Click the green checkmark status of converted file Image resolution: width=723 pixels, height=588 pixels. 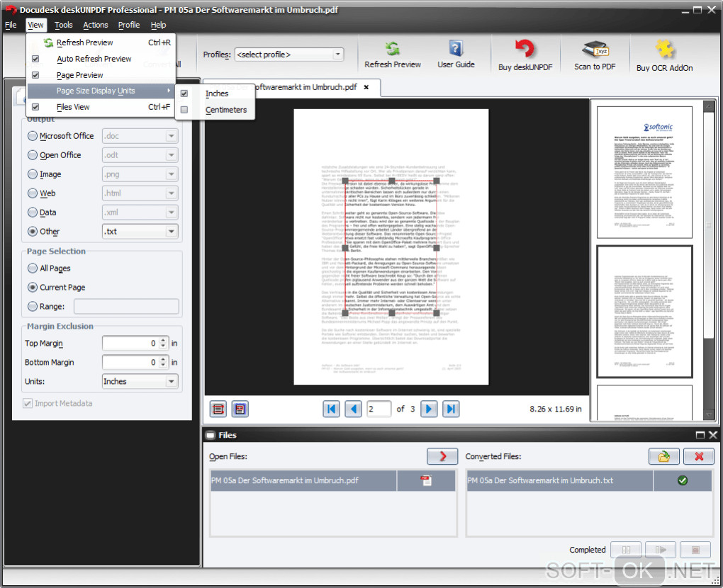683,480
